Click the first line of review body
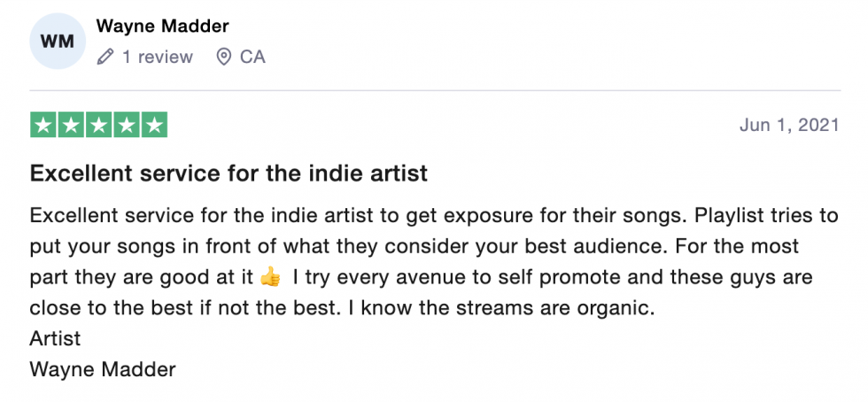 point(434,215)
